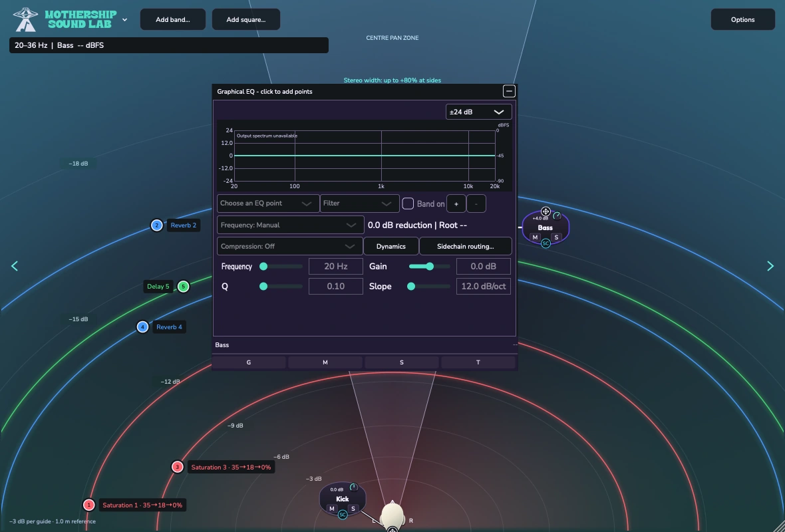Minimize the Graphical EQ panel

pos(509,91)
